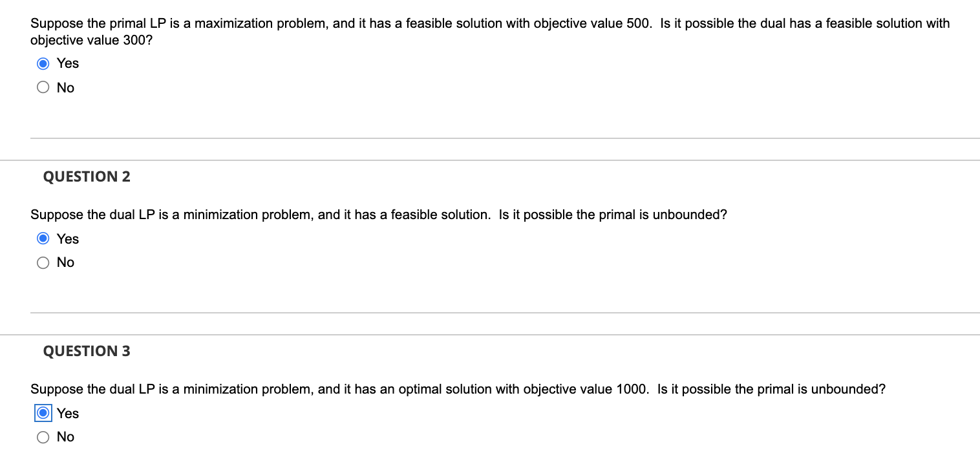Click the No label under Question 1
This screenshot has width=980, height=455.
click(65, 87)
